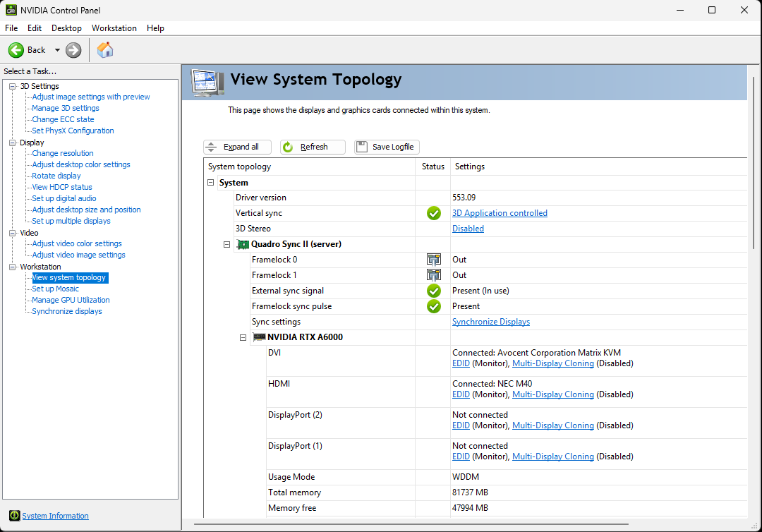Screen dimensions: 762x532
Task: Select Adjust video color settings task
Action: pyautogui.click(x=77, y=243)
